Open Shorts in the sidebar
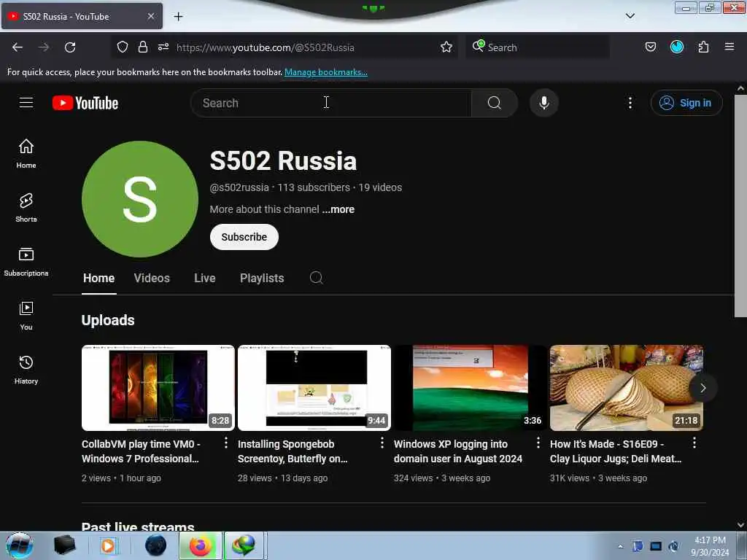This screenshot has width=747, height=560. click(x=26, y=208)
